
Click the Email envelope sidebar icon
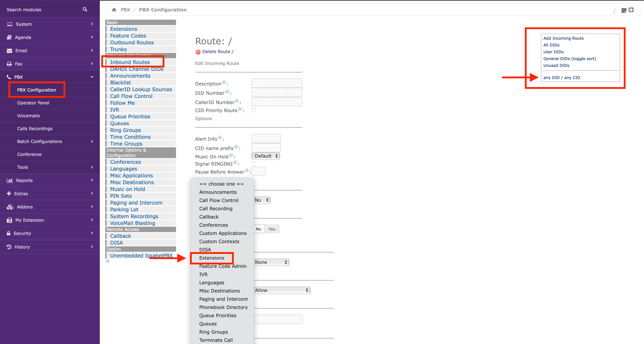point(9,51)
